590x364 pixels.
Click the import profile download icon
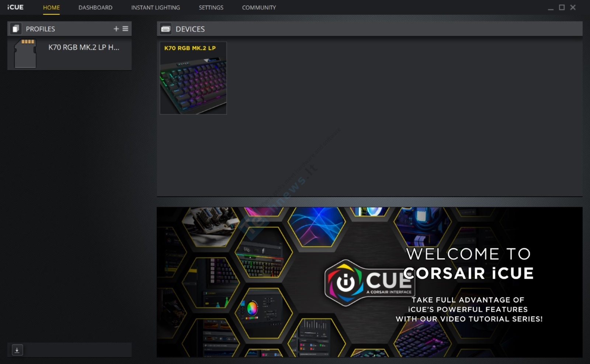(17, 350)
